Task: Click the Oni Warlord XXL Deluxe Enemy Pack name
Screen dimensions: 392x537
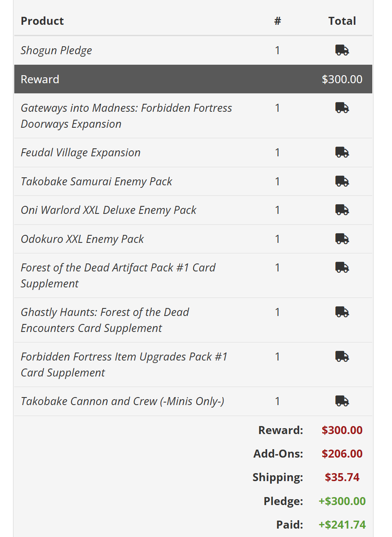Action: pyautogui.click(x=108, y=210)
